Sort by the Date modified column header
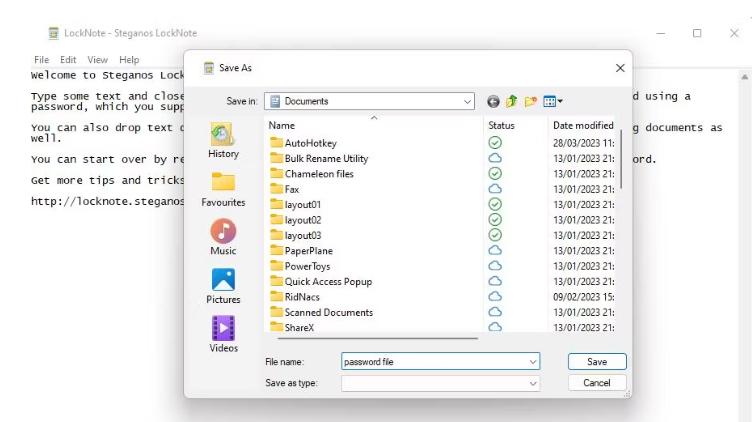This screenshot has width=752, height=422. point(583,125)
